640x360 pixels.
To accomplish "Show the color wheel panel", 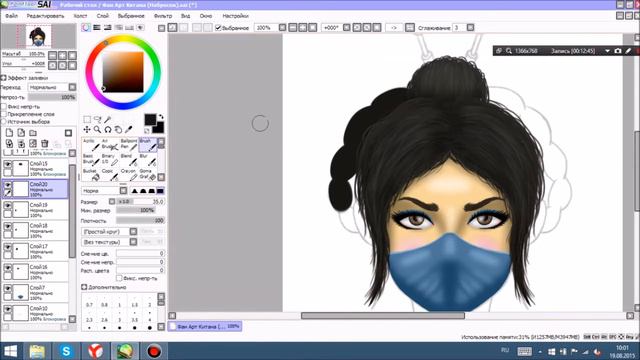I will tap(86, 27).
